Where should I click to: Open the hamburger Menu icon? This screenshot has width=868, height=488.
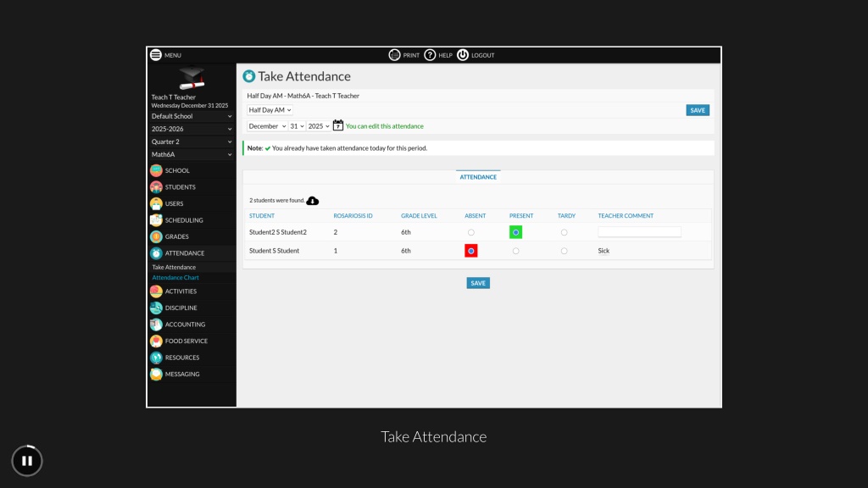(x=156, y=55)
